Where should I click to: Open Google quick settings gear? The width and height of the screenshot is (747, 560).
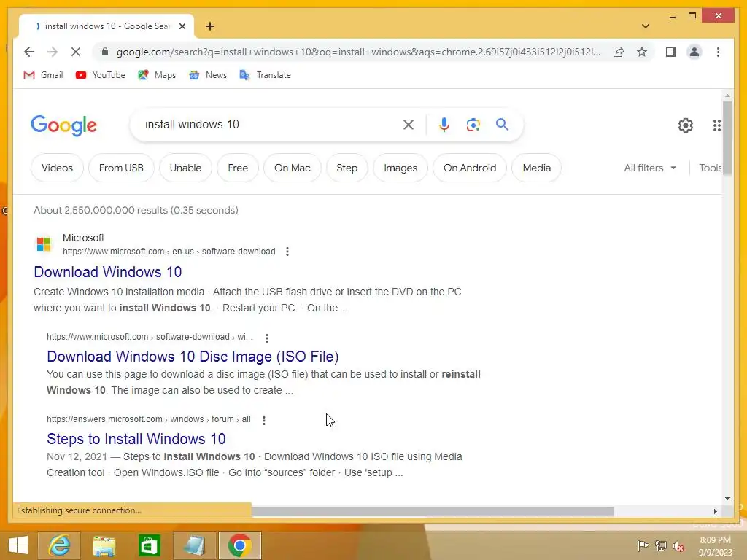(x=686, y=125)
